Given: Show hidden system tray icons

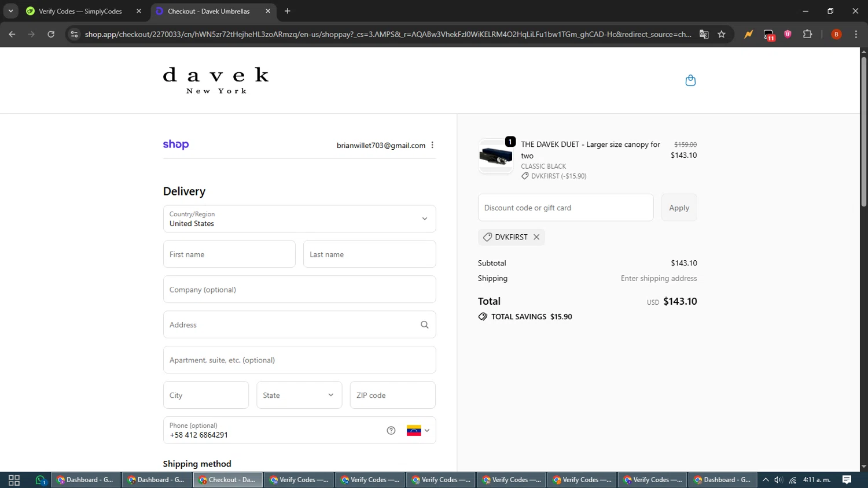Looking at the screenshot, I should coord(766,480).
